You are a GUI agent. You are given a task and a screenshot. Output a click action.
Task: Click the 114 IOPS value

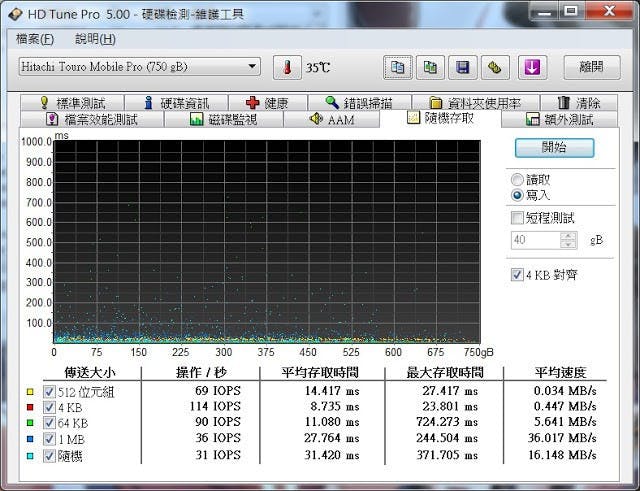click(215, 407)
